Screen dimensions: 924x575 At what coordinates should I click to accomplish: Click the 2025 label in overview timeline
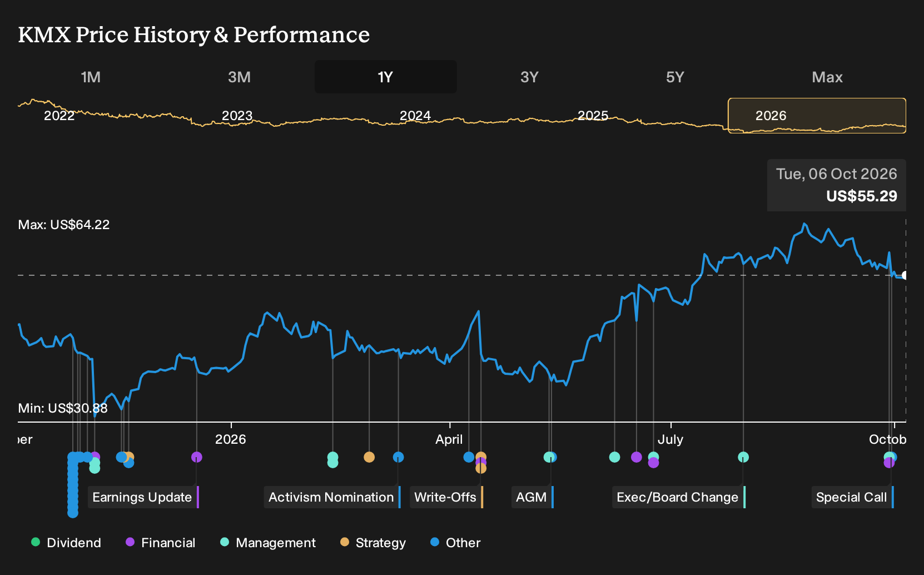[593, 116]
